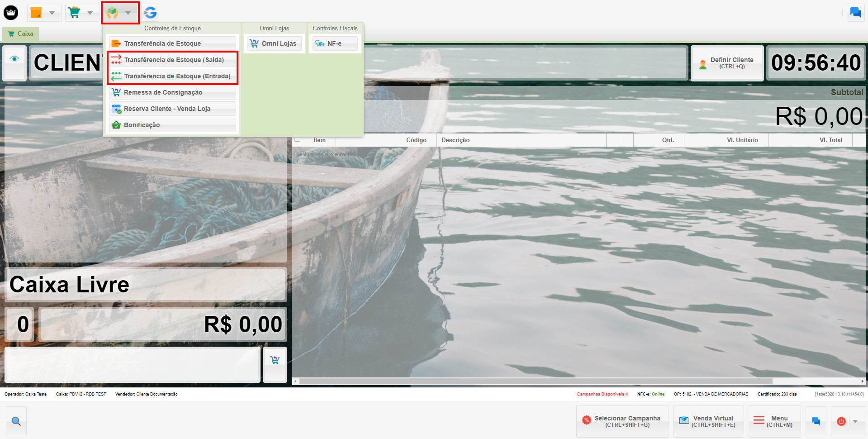Screen dimensions: 868x439
Task: Open the chat icon at top right
Action: coord(855,13)
